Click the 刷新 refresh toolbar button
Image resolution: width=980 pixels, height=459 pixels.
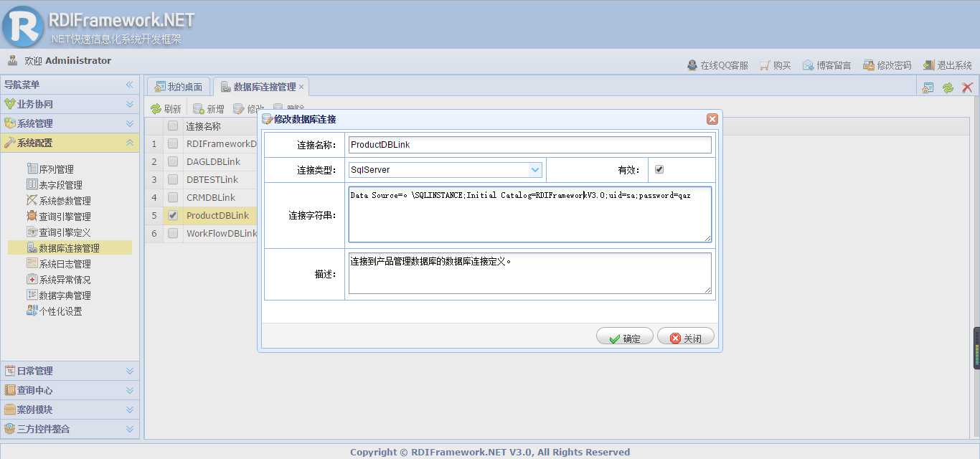click(166, 109)
